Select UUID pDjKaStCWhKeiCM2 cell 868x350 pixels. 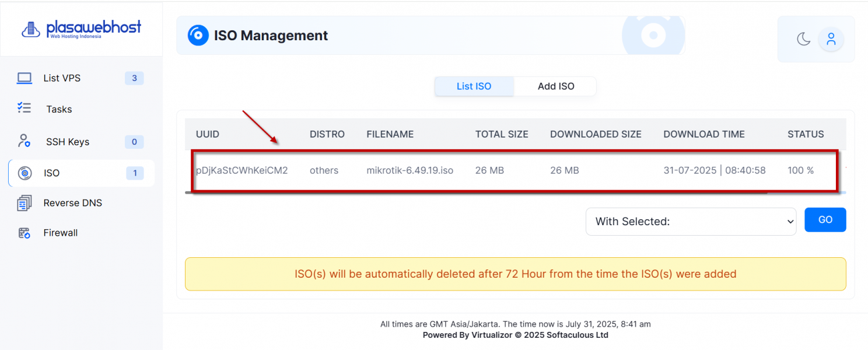point(242,170)
